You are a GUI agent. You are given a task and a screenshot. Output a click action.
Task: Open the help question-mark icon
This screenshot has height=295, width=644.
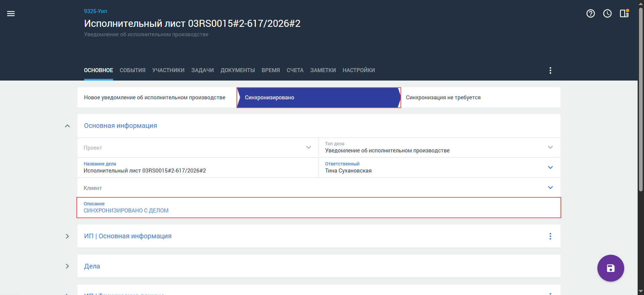pyautogui.click(x=591, y=13)
